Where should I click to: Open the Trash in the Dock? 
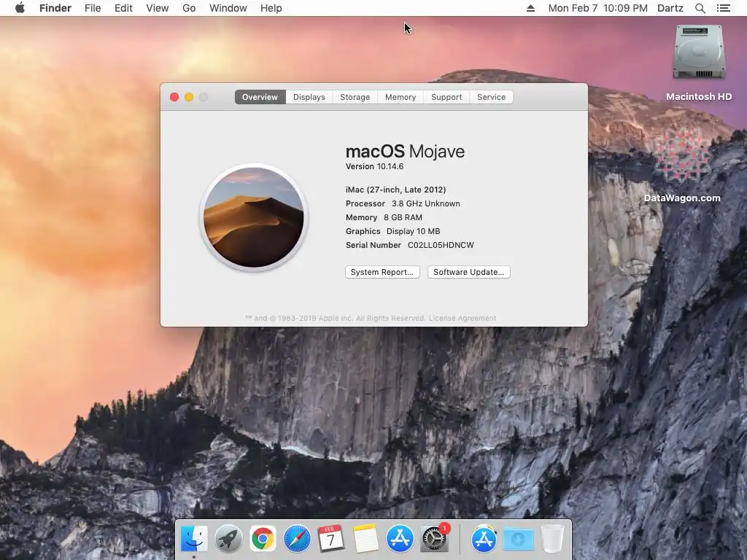tap(553, 539)
